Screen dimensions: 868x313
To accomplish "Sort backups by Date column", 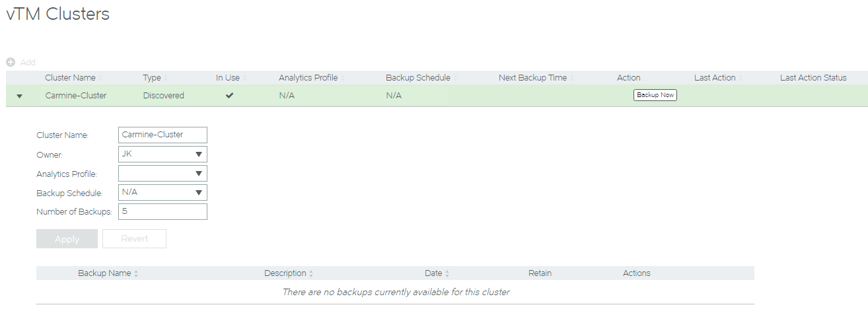I will click(434, 273).
